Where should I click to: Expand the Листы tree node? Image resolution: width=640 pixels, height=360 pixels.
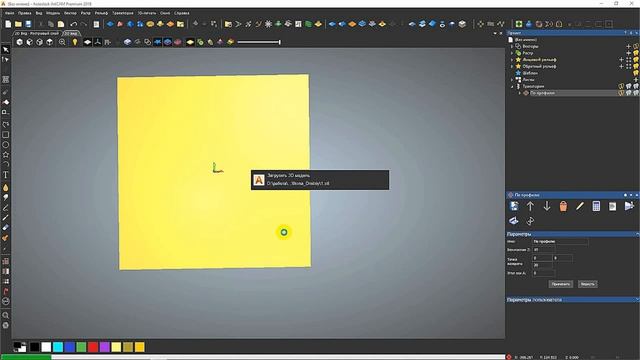512,80
